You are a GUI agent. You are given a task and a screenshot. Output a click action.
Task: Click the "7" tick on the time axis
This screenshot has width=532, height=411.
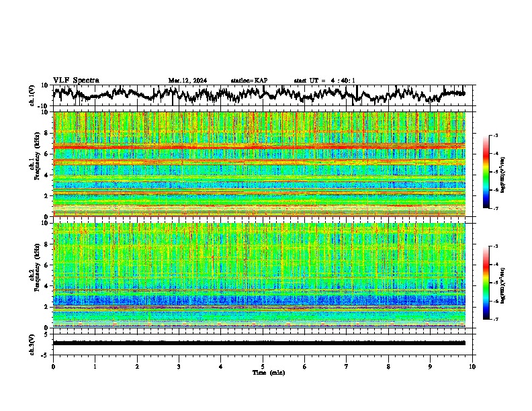click(x=347, y=367)
